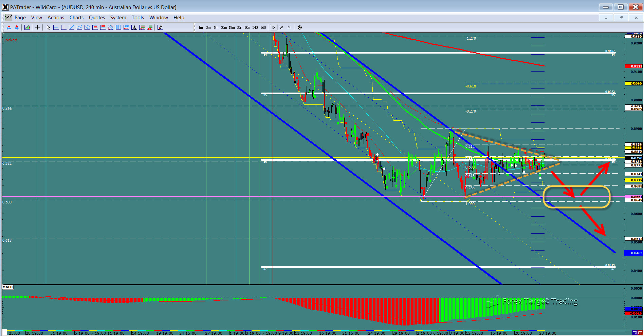Image resolution: width=644 pixels, height=336 pixels.
Task: Select the Fibonacci fan lines tool
Action: 111,27
